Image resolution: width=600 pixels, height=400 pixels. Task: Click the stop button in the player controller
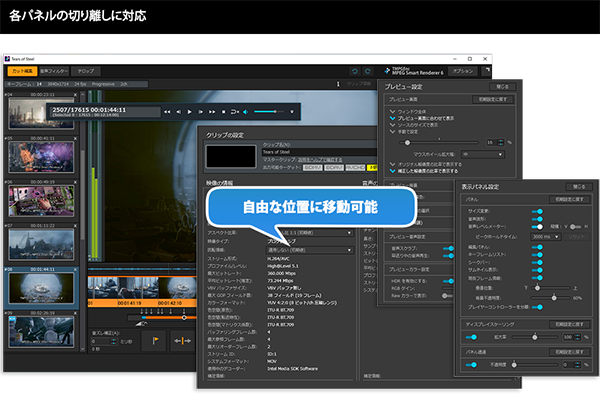[223, 112]
